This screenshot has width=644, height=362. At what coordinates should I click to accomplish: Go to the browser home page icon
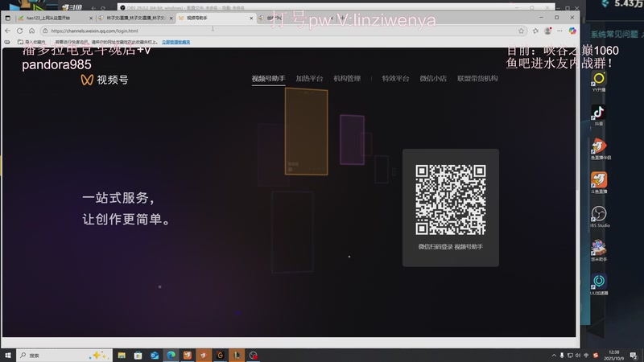31,31
